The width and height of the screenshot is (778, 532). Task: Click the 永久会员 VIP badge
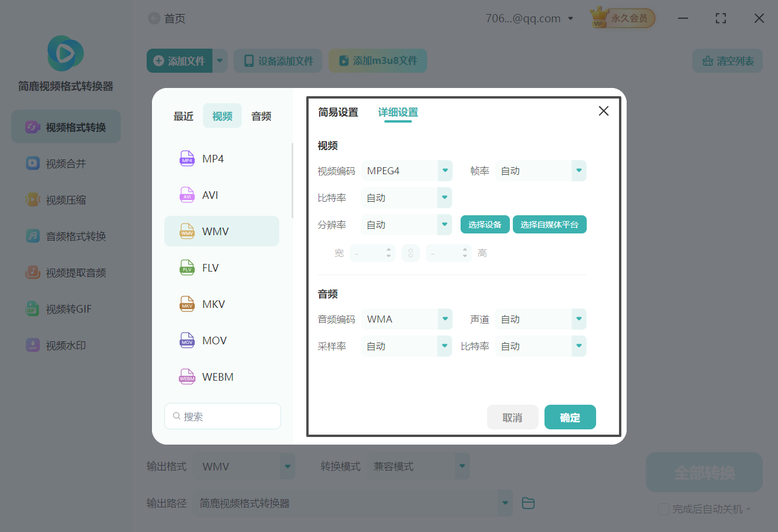622,18
